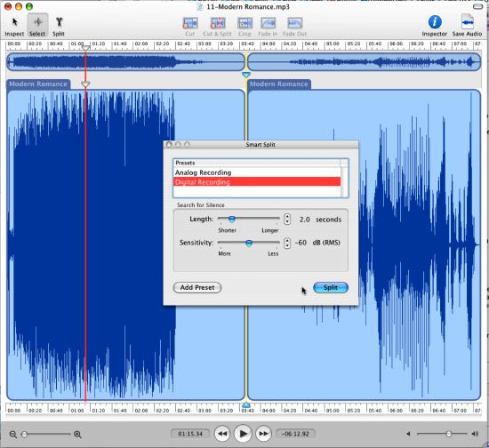
Task: Click the Add Preset button
Action: pyautogui.click(x=197, y=287)
